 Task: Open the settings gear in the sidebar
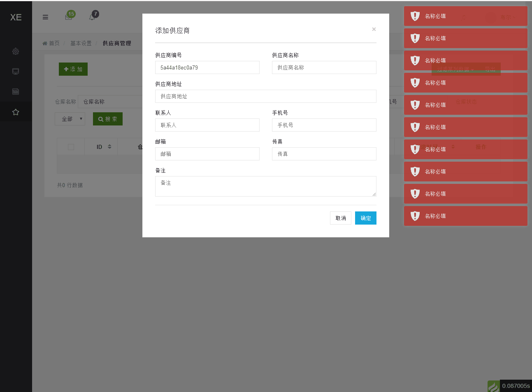[x=16, y=51]
